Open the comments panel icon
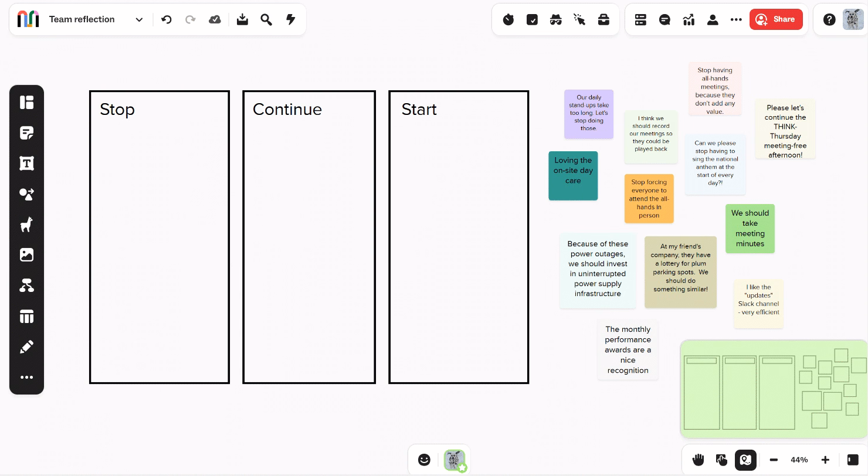 [x=664, y=19]
